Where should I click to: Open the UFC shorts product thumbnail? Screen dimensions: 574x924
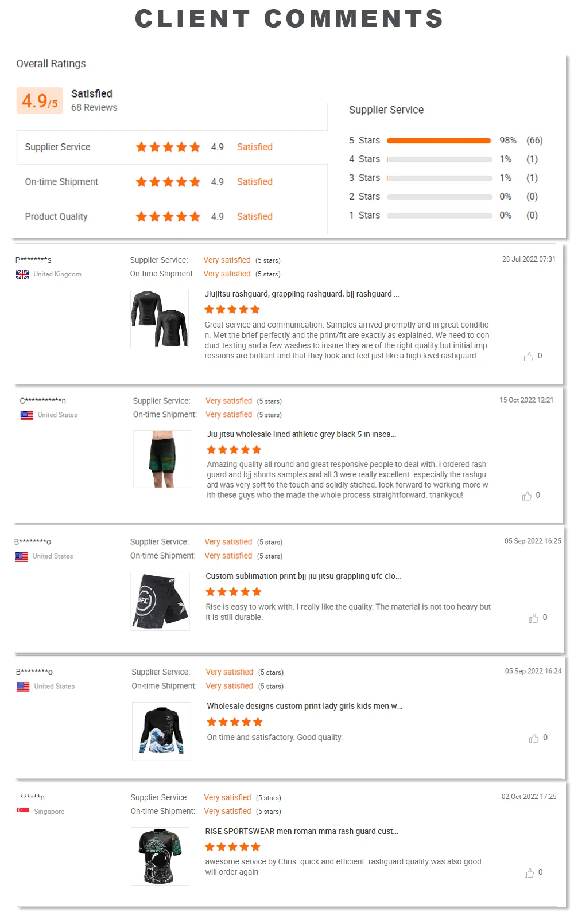(160, 601)
